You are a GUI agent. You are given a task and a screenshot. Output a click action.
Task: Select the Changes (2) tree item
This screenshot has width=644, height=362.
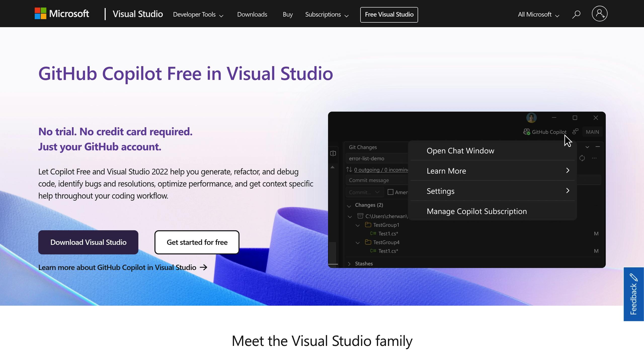(369, 205)
